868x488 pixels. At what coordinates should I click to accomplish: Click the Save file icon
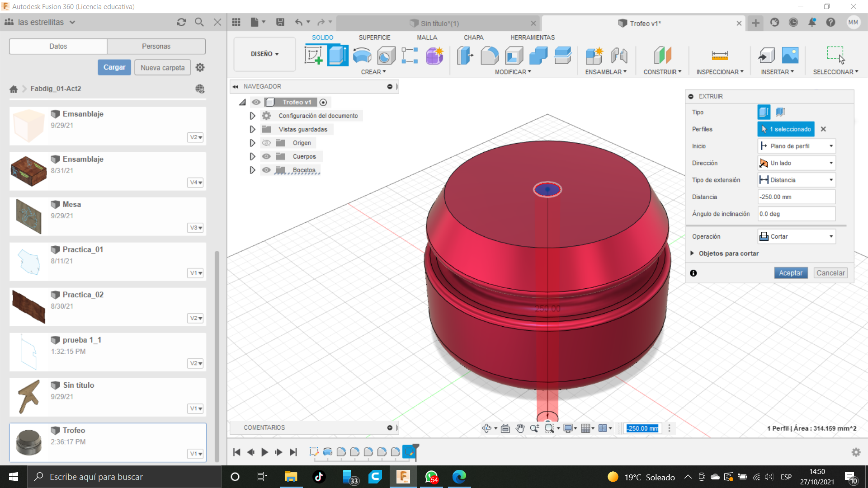(280, 22)
